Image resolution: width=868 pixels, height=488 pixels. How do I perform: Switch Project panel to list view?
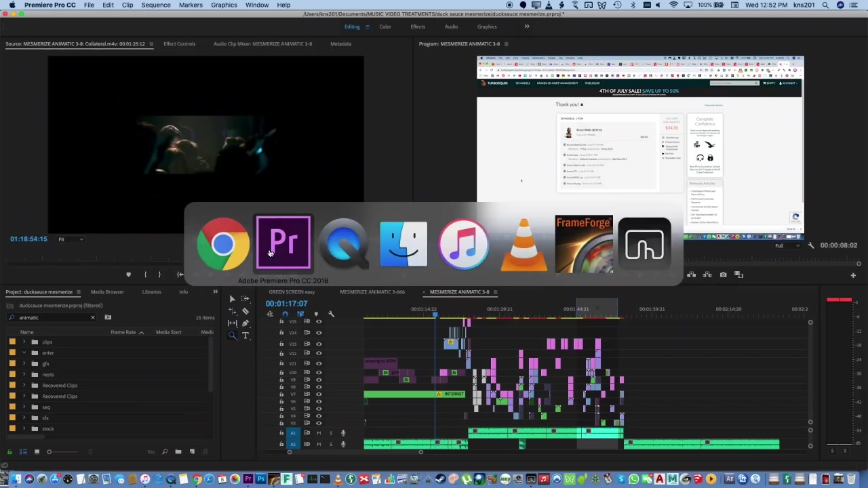point(22,451)
